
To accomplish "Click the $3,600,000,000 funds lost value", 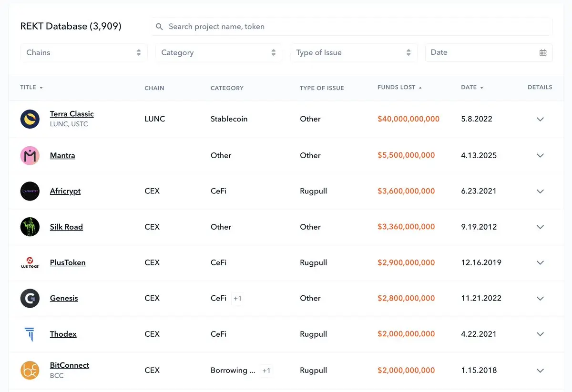I will tap(406, 191).
